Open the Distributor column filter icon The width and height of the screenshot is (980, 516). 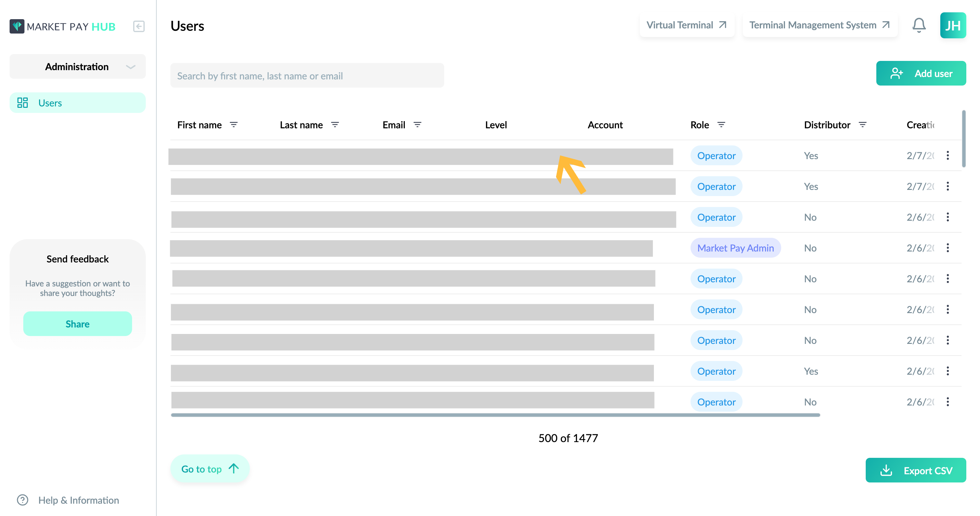coord(862,125)
